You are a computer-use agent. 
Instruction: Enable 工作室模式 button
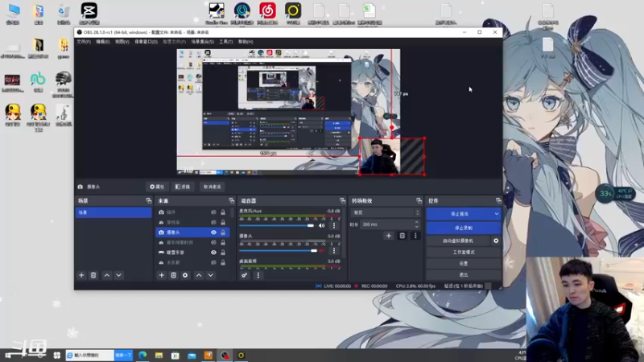click(464, 252)
